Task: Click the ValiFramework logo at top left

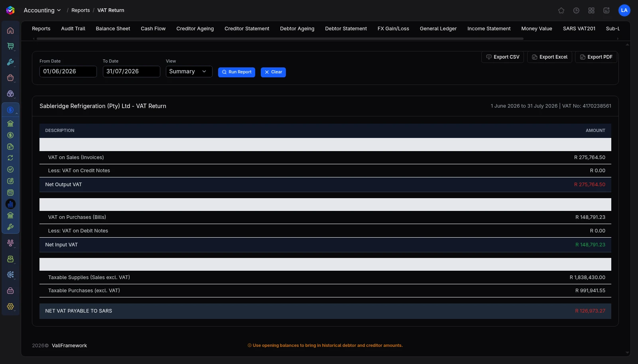Action: coord(11,10)
